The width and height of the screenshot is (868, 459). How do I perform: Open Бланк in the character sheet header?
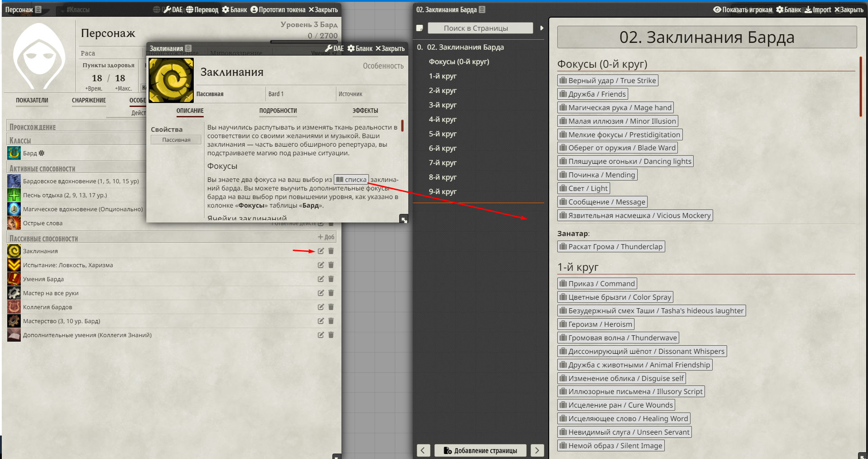click(x=234, y=9)
